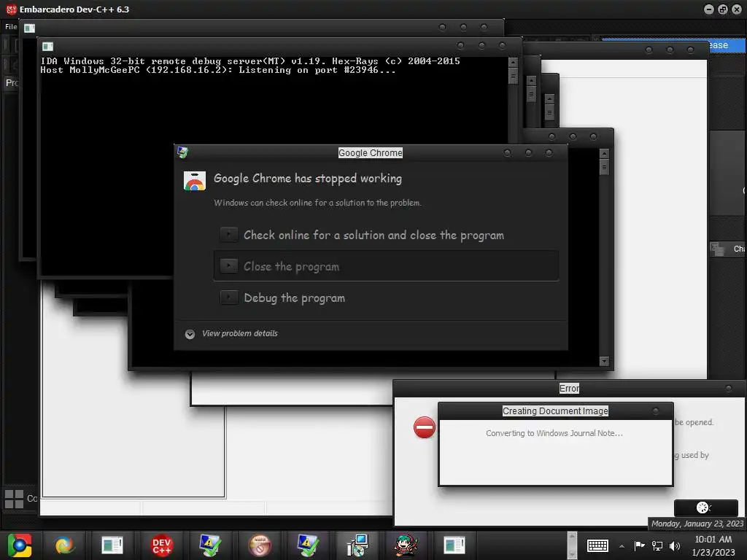Switch to the partially hidden 'Pro' project tab

point(12,83)
